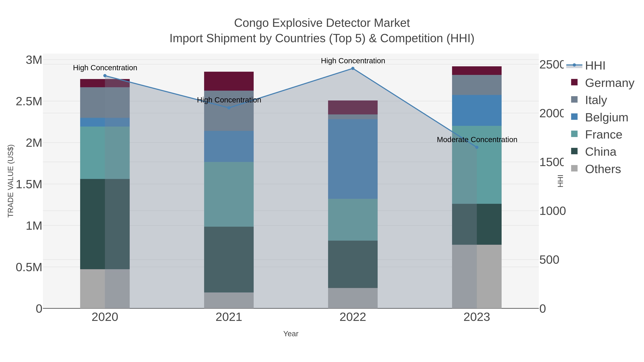Select the 2022 France bar segment
This screenshot has width=644, height=362.
tap(353, 220)
